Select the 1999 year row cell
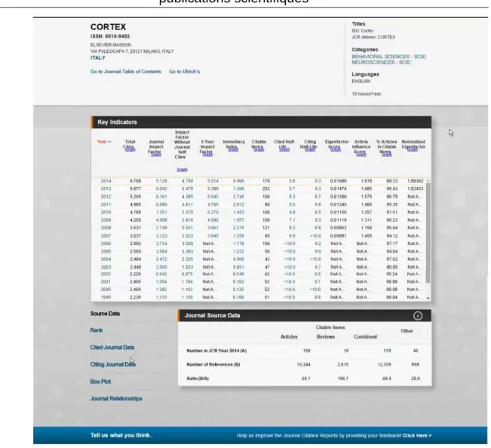The width and height of the screenshot is (491, 448). pyautogui.click(x=106, y=297)
